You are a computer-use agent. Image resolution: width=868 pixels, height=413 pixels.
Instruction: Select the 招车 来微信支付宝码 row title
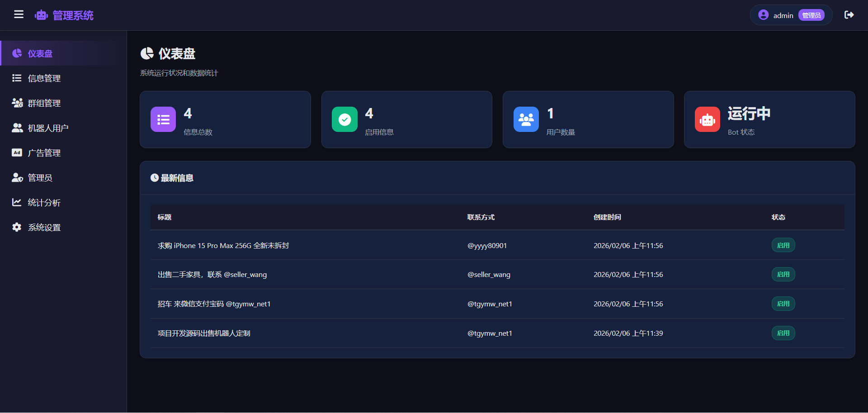214,304
